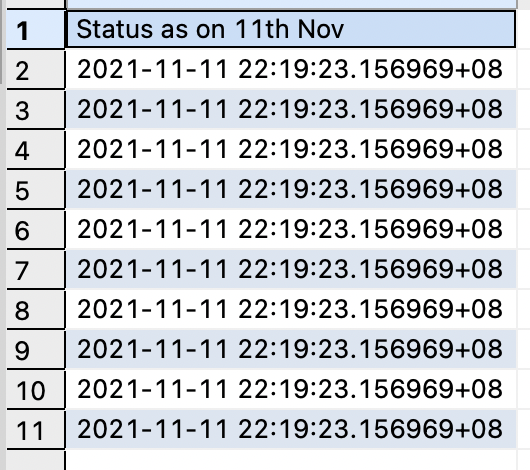Click the 'Status as on 11th Nov' cell
530x470 pixels.
pyautogui.click(x=291, y=29)
